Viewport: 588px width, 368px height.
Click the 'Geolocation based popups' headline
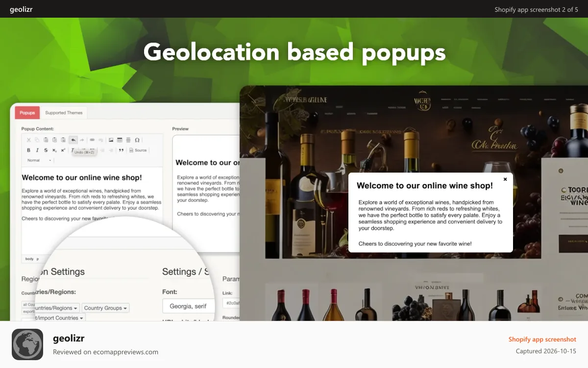click(294, 53)
